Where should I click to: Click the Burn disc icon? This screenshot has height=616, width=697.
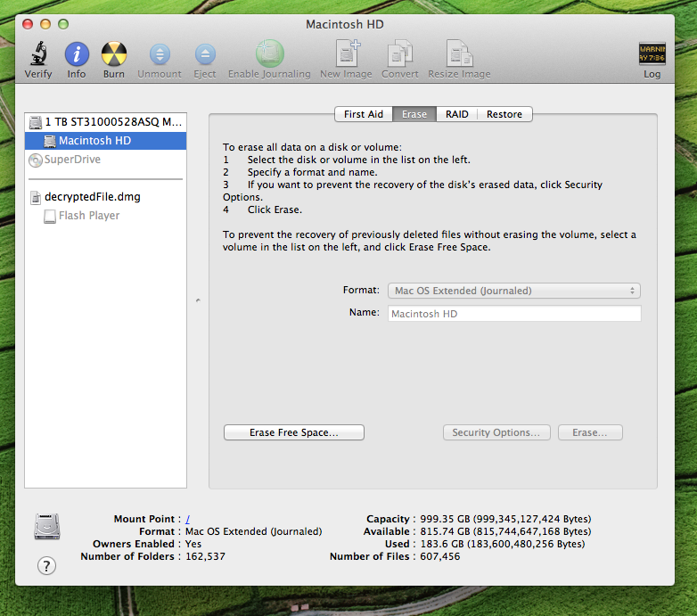coord(114,53)
